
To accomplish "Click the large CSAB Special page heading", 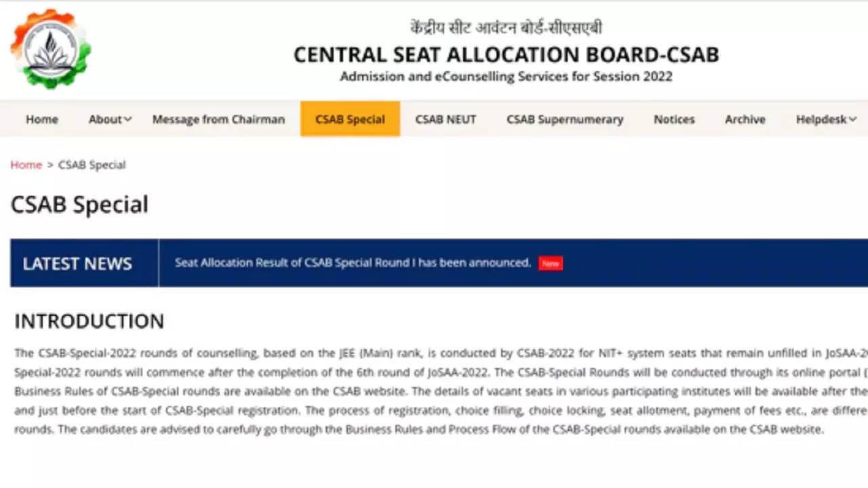I will [x=79, y=205].
